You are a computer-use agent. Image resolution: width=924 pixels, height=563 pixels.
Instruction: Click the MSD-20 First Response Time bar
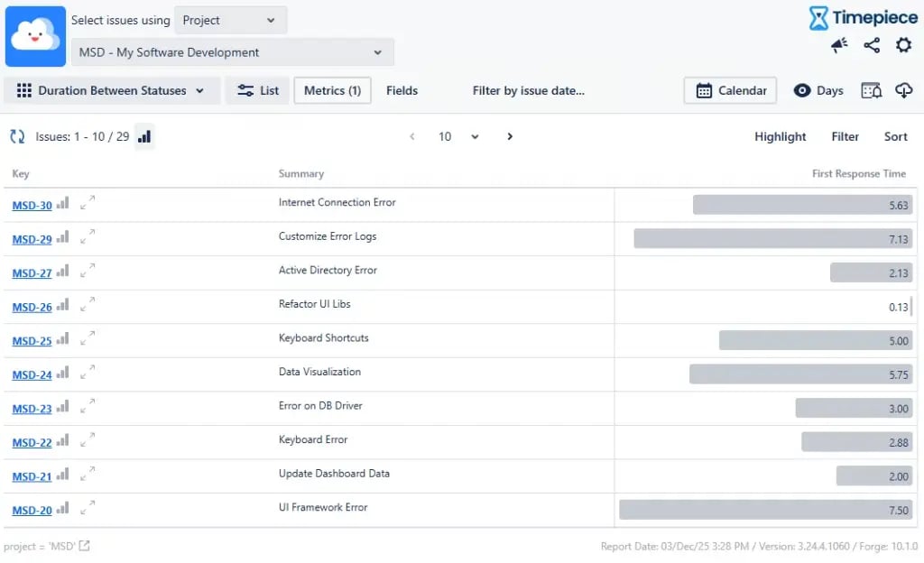(765, 510)
